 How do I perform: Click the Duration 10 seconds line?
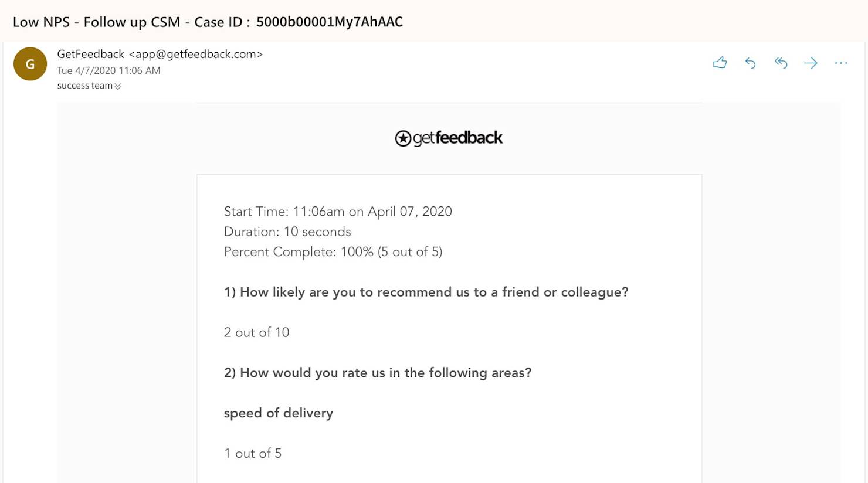[x=287, y=232]
